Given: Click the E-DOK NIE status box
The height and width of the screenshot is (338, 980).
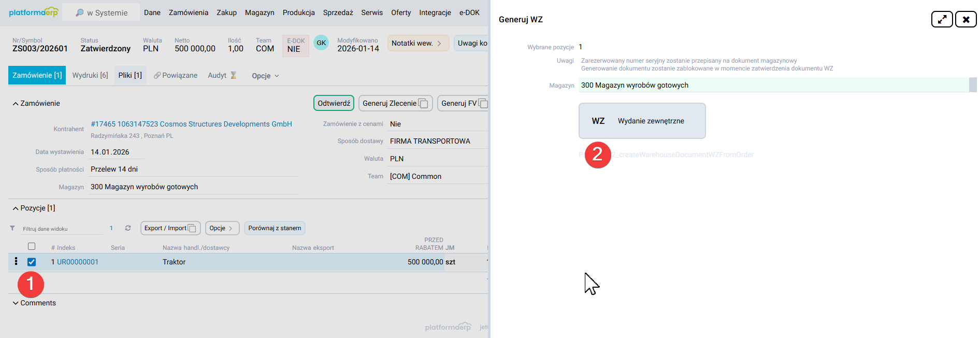Looking at the screenshot, I should (x=295, y=46).
